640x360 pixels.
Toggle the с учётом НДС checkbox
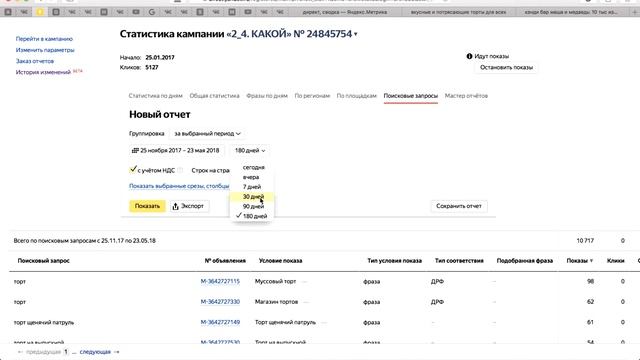point(133,169)
